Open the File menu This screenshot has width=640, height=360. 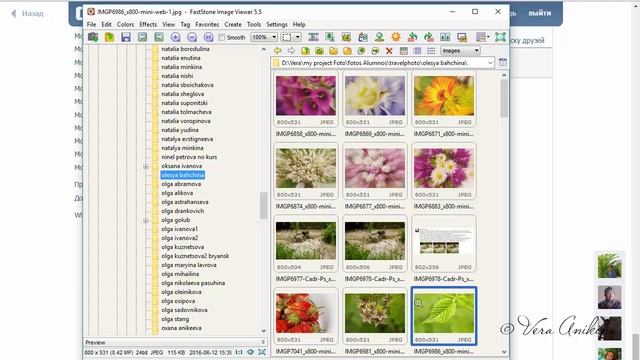tap(91, 24)
